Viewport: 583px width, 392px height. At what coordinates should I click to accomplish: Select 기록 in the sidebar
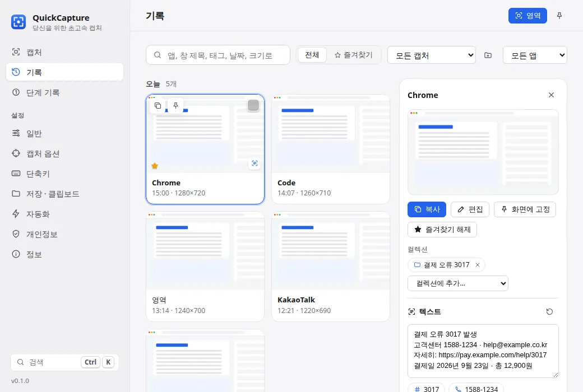pos(64,72)
